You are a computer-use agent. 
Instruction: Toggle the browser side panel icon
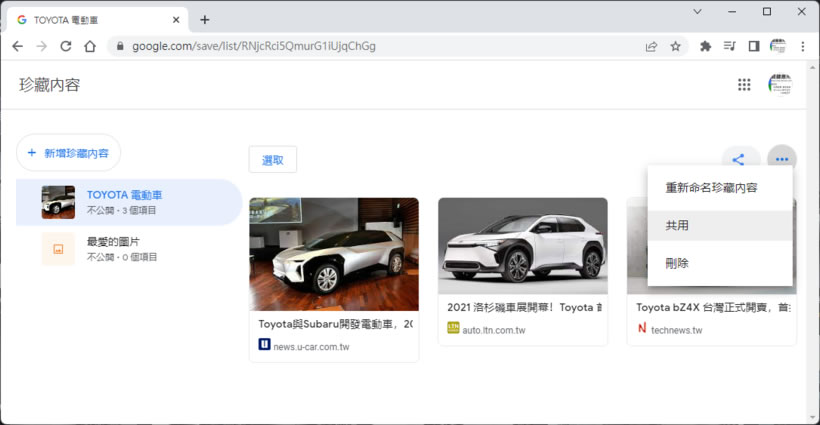(x=754, y=47)
